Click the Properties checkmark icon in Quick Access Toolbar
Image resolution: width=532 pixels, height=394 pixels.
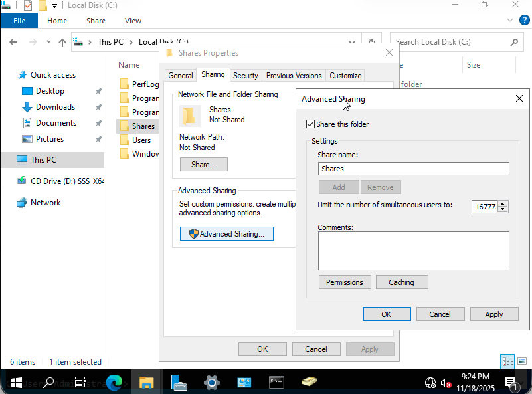27,5
